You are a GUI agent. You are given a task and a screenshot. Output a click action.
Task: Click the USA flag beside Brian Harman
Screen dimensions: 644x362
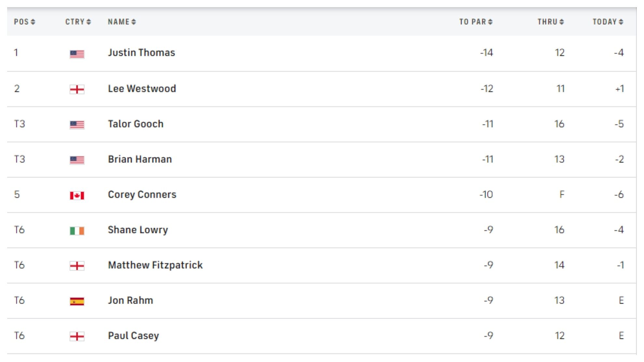[x=77, y=160]
